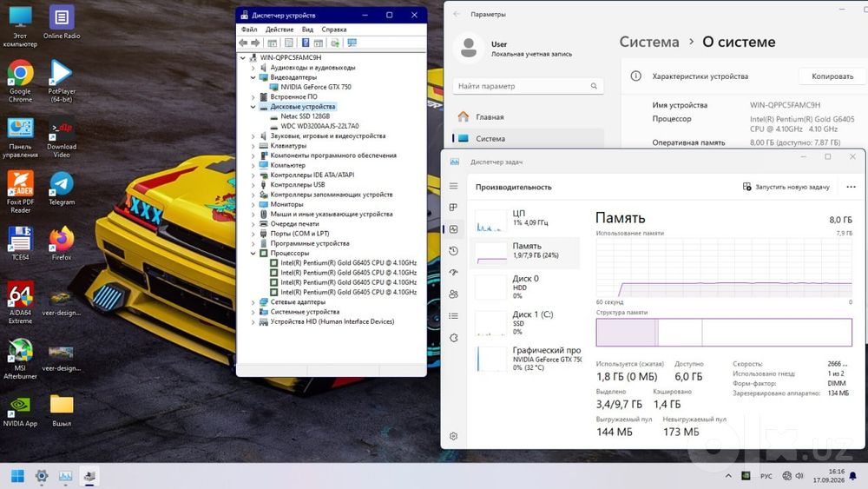Expand the Мониторы node
This screenshot has height=489, width=868.
tap(253, 204)
